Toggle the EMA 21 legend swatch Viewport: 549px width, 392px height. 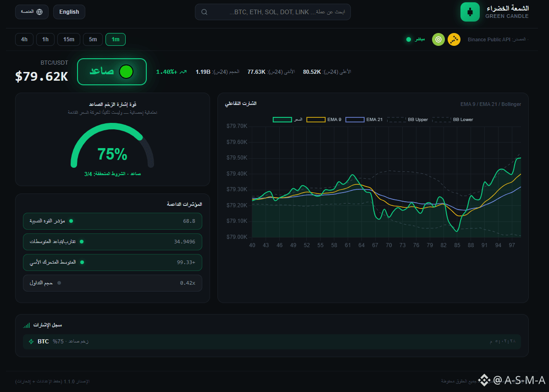[355, 120]
